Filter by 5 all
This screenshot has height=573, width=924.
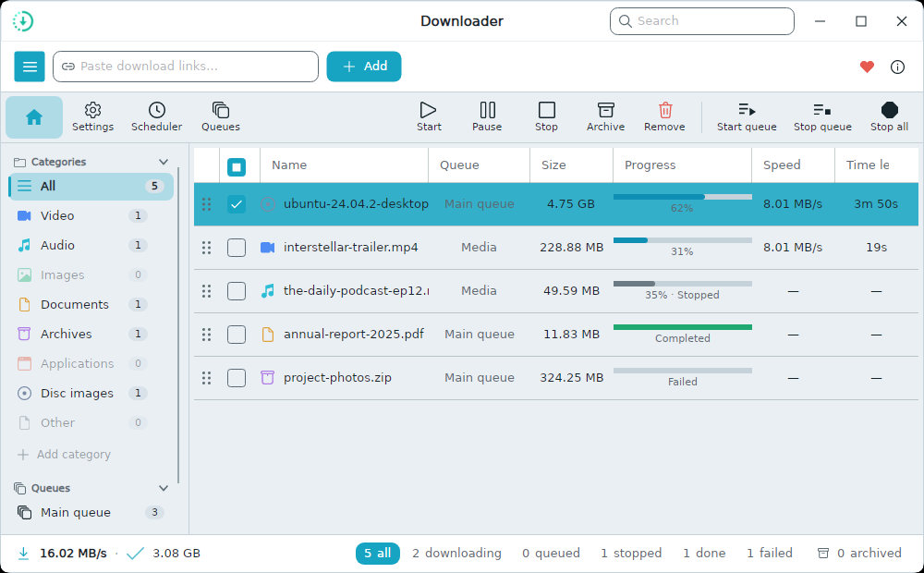(x=378, y=554)
